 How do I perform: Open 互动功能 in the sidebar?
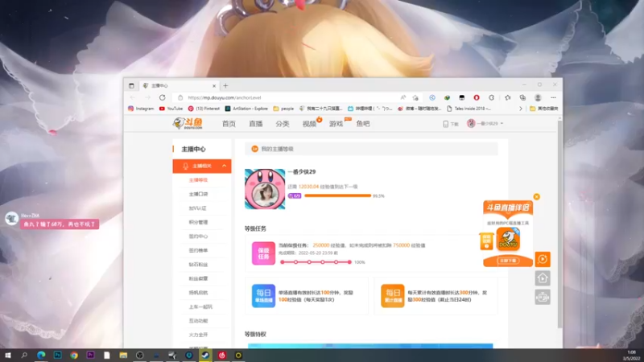click(x=198, y=321)
